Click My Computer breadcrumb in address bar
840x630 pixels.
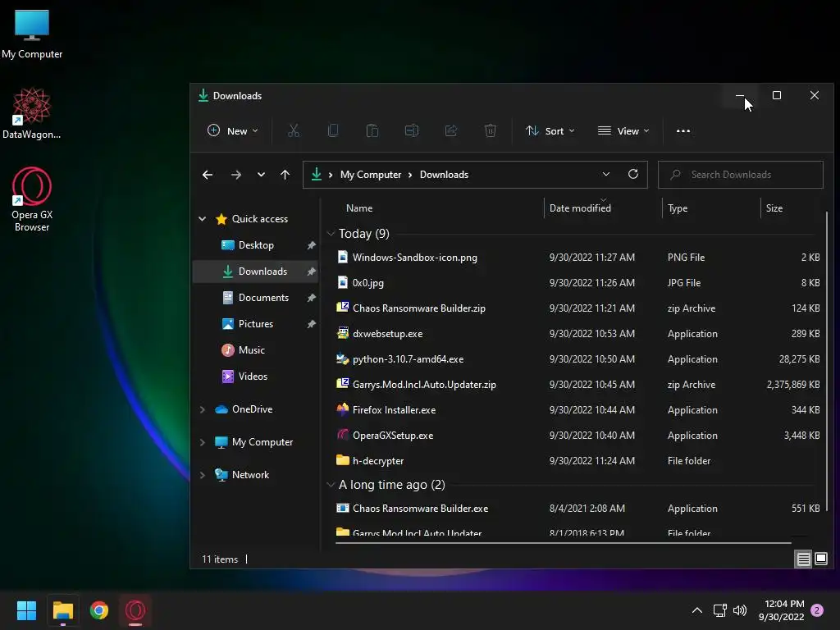pyautogui.click(x=370, y=175)
